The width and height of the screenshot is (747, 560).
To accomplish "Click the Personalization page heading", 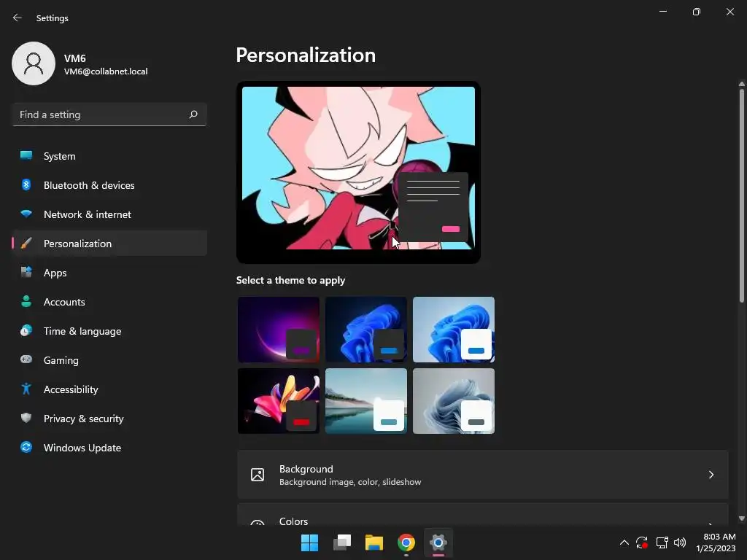I will (306, 55).
